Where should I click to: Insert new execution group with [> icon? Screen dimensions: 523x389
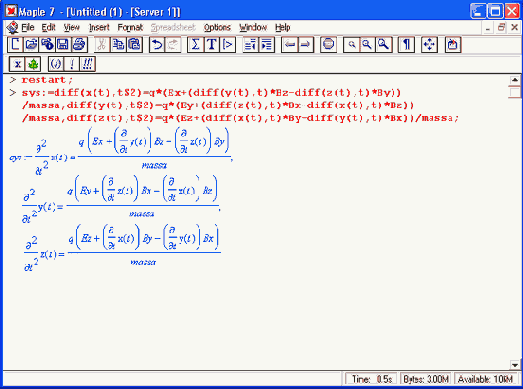227,45
